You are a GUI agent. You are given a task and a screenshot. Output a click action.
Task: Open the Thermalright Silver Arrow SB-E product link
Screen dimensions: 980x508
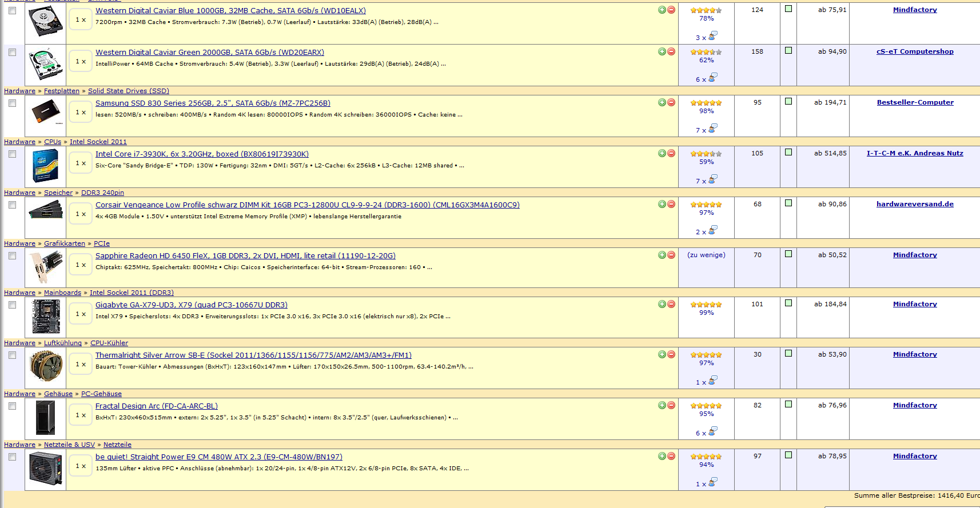253,355
